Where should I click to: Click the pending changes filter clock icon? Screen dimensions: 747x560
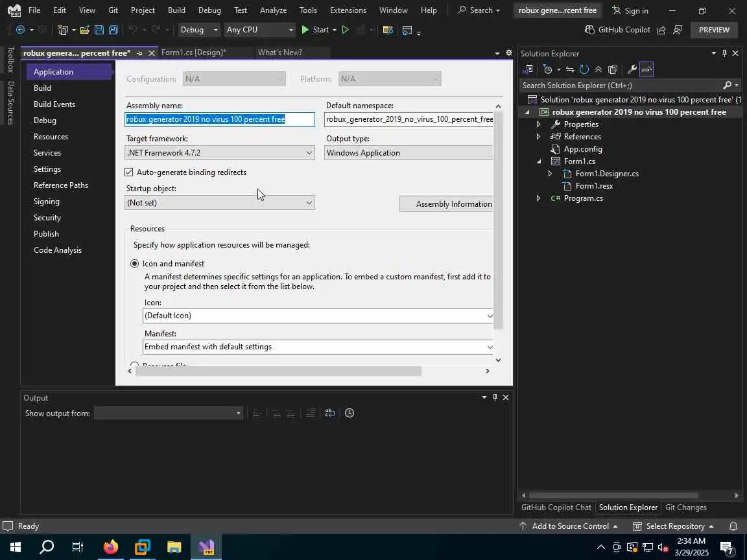pos(548,69)
